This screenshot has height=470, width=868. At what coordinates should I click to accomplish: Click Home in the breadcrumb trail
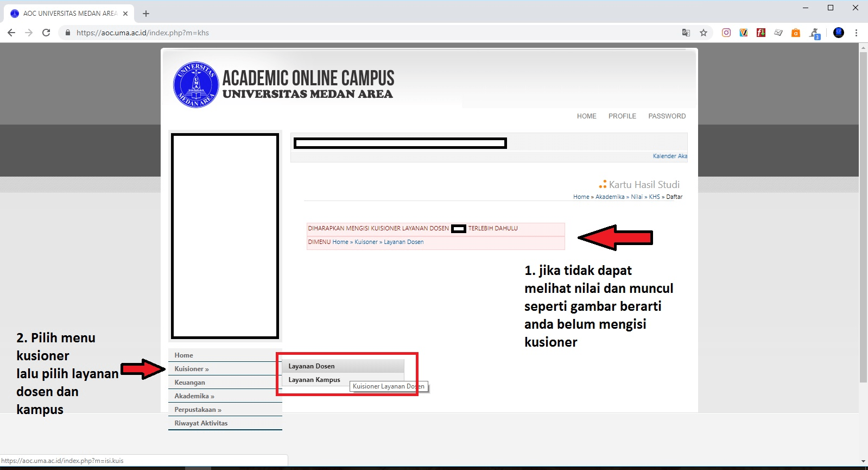581,197
